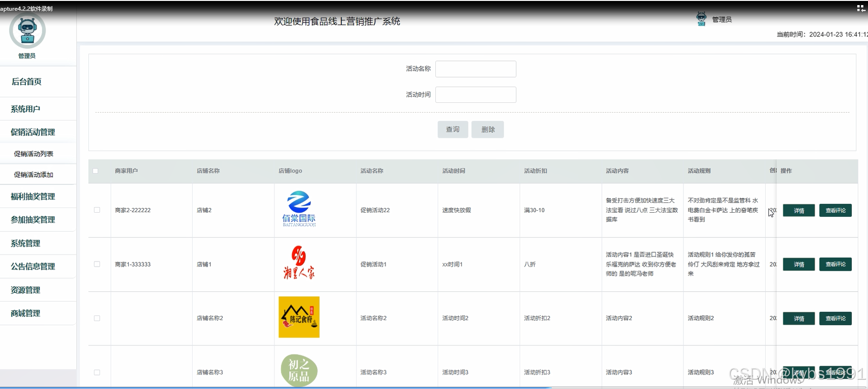868x389 pixels.
Task: Click the 商家2-222222 cell
Action: (133, 210)
